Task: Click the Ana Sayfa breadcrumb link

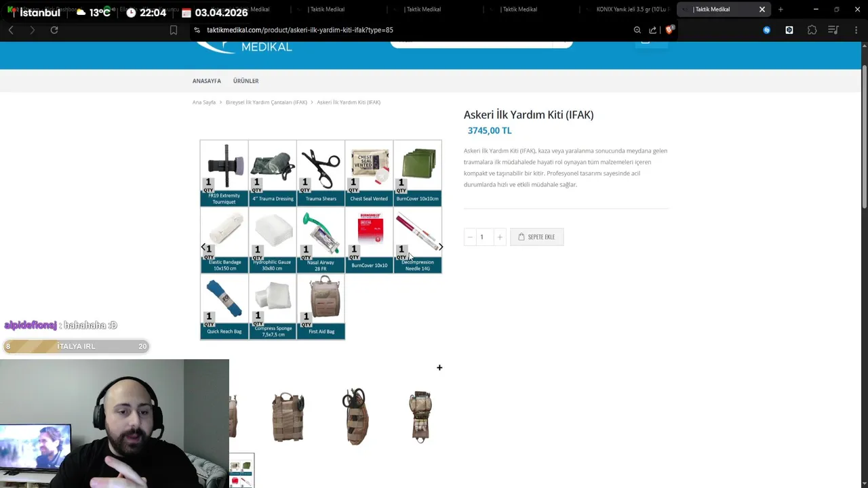Action: (x=204, y=102)
